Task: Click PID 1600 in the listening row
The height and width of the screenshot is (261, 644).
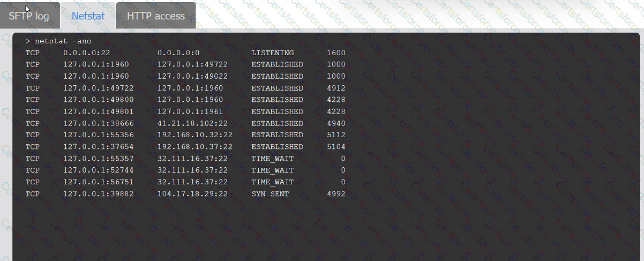Action: tap(336, 53)
